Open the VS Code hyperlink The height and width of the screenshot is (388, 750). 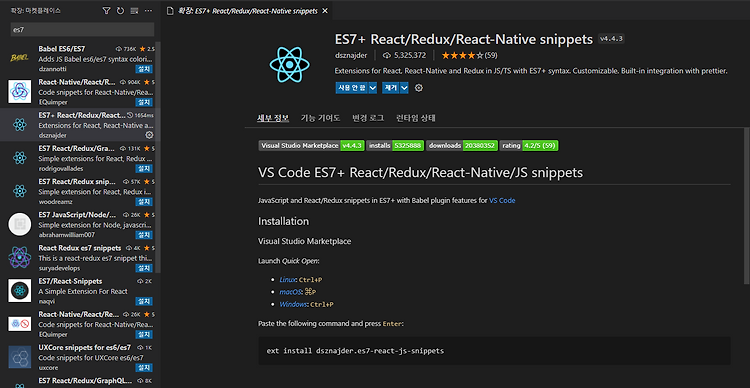(x=502, y=200)
